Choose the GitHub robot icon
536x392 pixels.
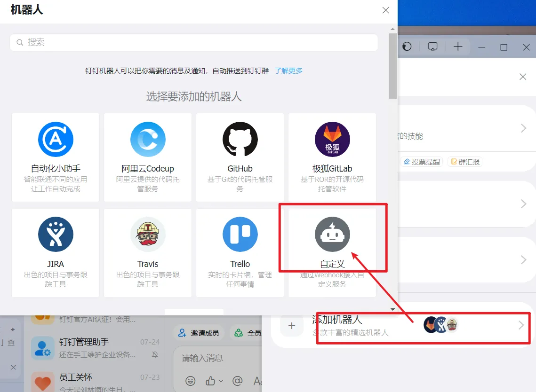(240, 139)
